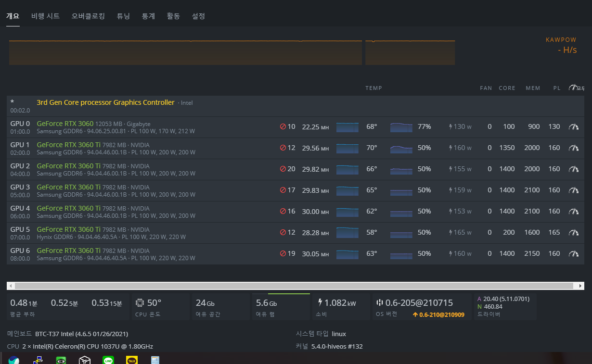Click the CPU chip icon next to 50°
This screenshot has height=364, width=592.
140,303
